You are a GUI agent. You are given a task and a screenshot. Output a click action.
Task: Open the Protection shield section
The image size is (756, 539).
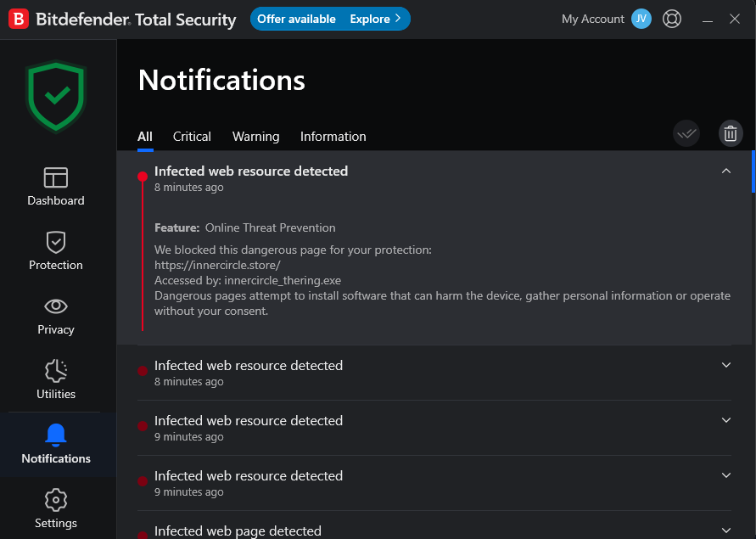pos(56,251)
